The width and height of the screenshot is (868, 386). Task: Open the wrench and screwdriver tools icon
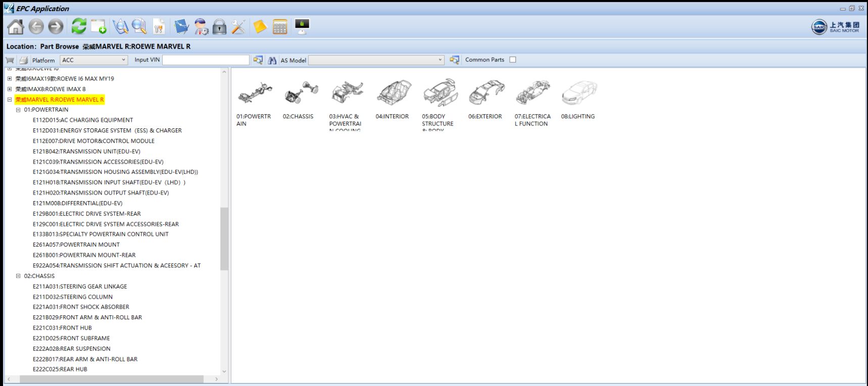[x=238, y=26]
